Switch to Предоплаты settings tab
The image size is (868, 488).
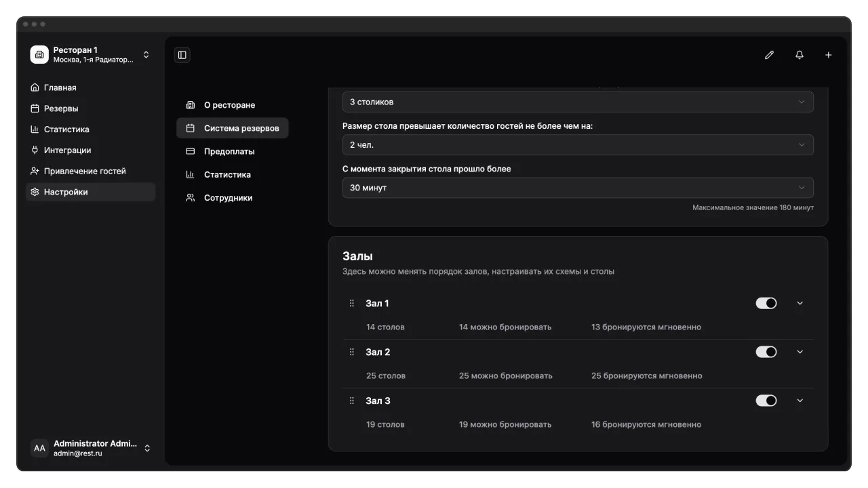click(233, 151)
